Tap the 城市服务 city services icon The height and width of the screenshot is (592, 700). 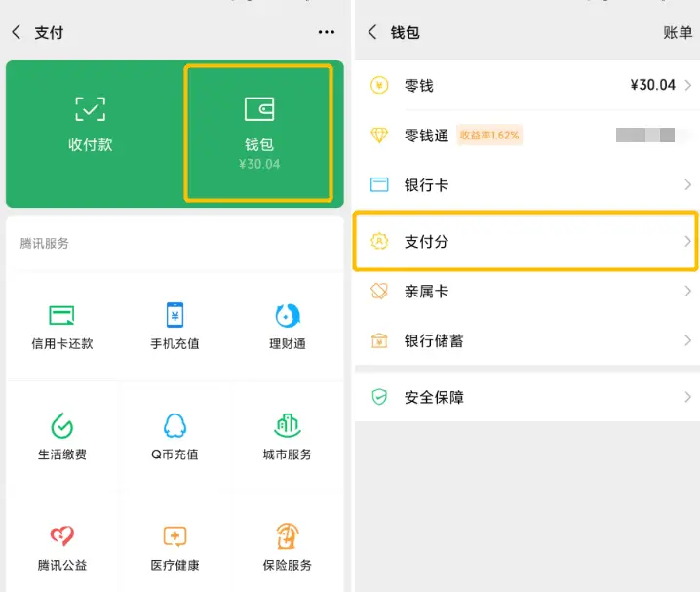coord(288,425)
